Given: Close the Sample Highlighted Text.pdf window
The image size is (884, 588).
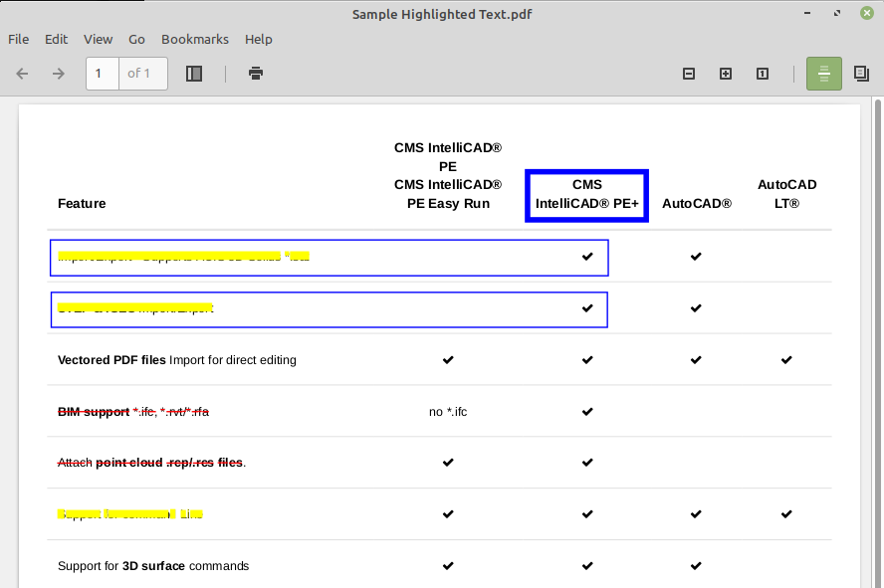Looking at the screenshot, I should pos(867,13).
